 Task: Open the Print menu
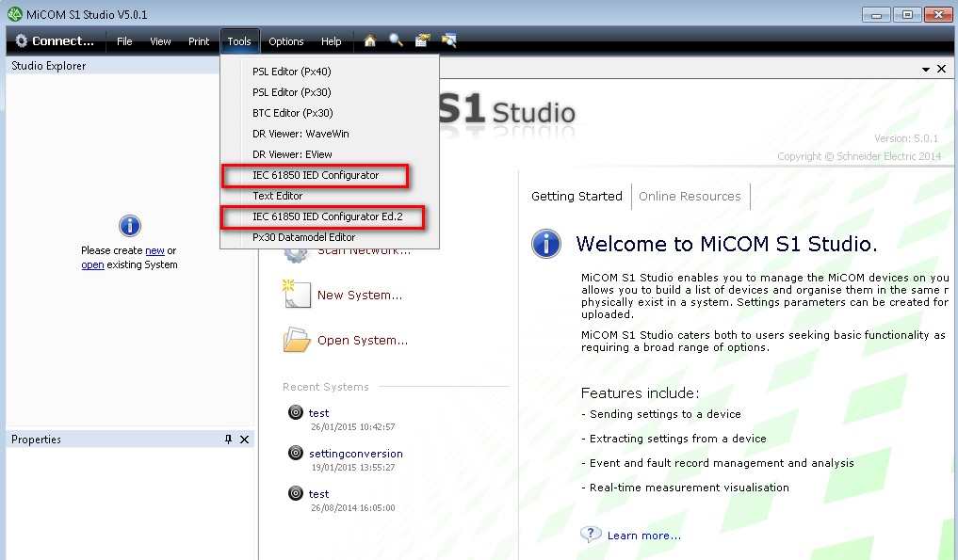(x=199, y=41)
